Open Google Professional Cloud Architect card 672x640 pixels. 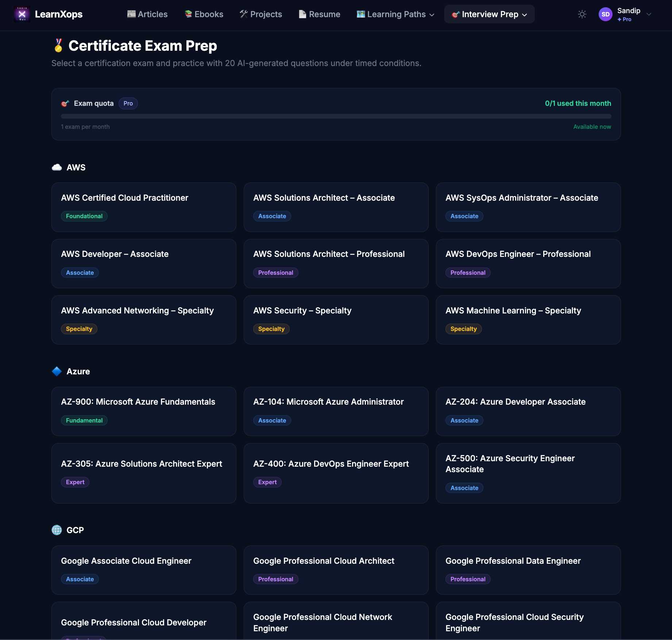click(336, 570)
